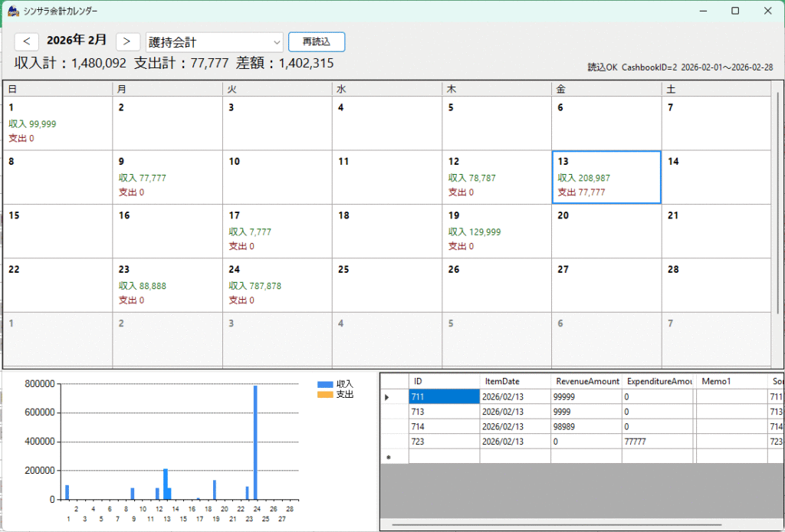This screenshot has width=785, height=532.
Task: Go to previous month with left arrow
Action: [x=26, y=41]
